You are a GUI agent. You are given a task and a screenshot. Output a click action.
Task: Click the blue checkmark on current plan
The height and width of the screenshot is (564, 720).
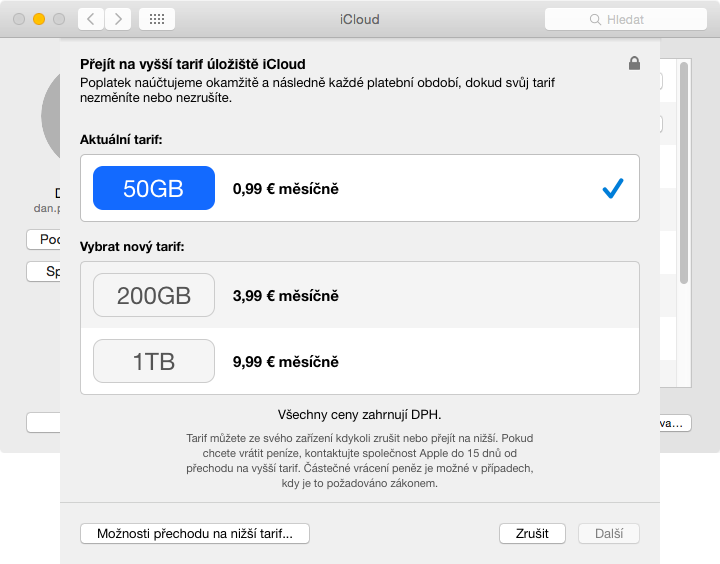(x=613, y=188)
